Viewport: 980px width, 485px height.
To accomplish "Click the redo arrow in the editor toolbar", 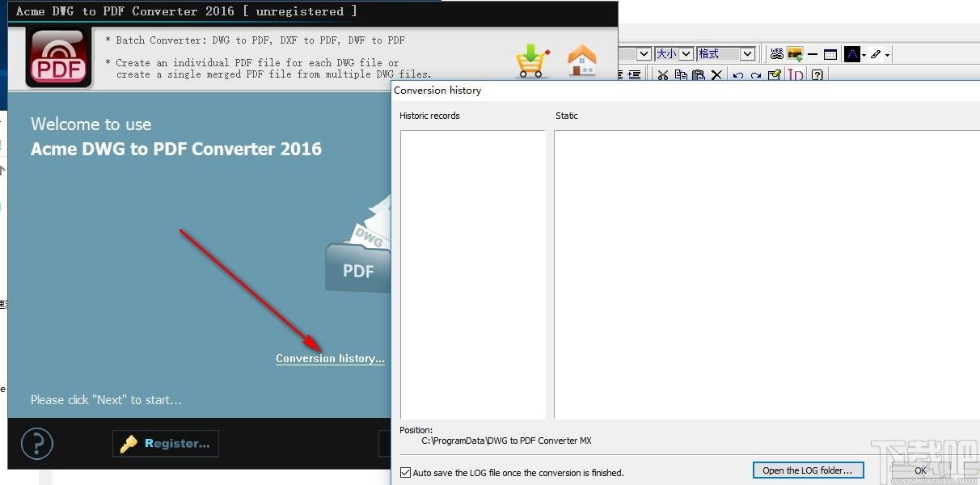I will click(x=755, y=76).
